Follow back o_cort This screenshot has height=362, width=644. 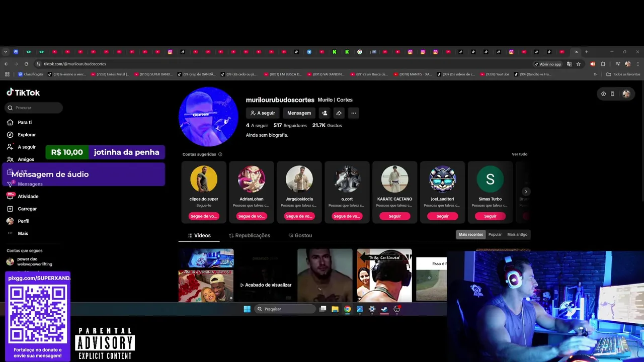pyautogui.click(x=347, y=216)
